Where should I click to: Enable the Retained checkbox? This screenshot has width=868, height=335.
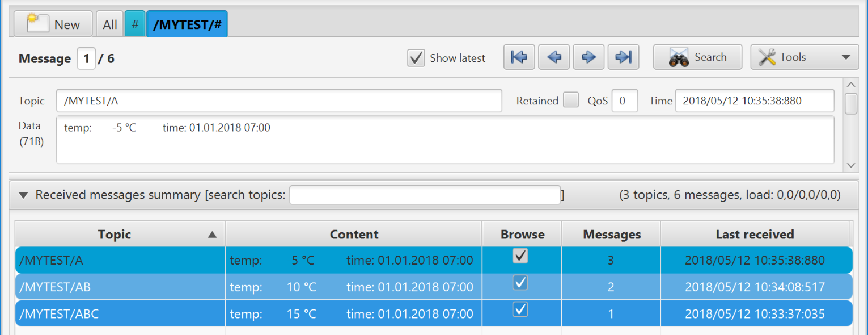tap(571, 100)
